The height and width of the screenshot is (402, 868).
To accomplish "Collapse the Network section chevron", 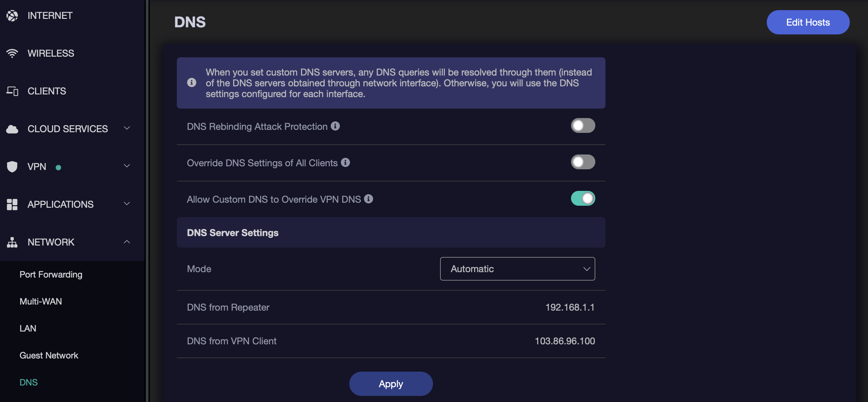I will click(x=127, y=242).
